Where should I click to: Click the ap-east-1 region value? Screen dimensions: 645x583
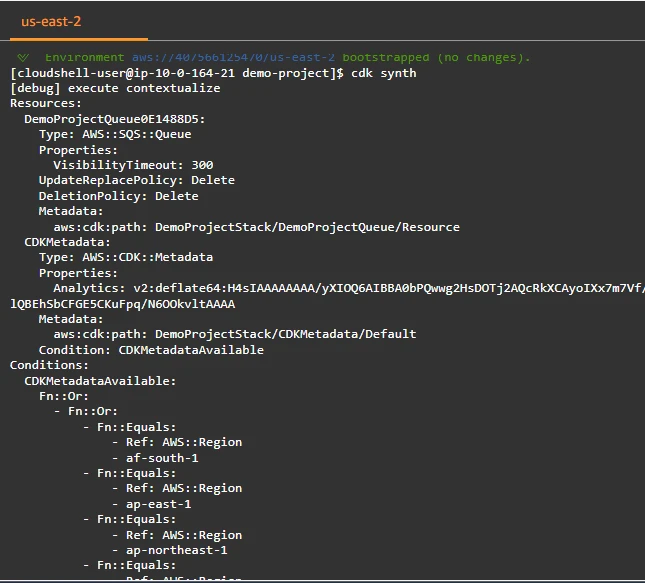[x=158, y=504]
